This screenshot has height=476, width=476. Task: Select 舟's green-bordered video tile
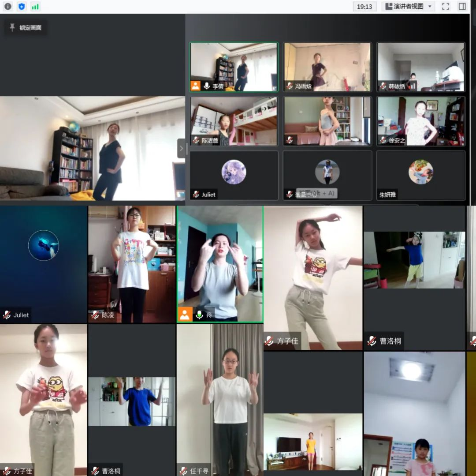tap(220, 264)
